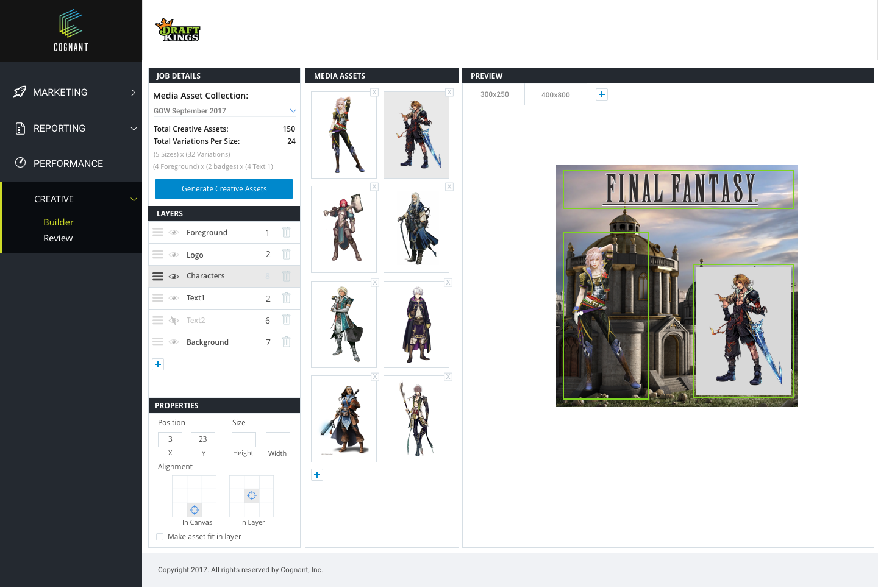Grab the Text1 layer reorder handle
878x588 pixels.
point(158,298)
